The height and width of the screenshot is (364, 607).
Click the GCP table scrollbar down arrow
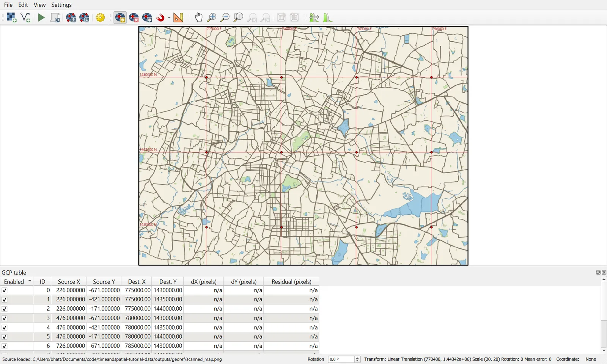coord(604,351)
